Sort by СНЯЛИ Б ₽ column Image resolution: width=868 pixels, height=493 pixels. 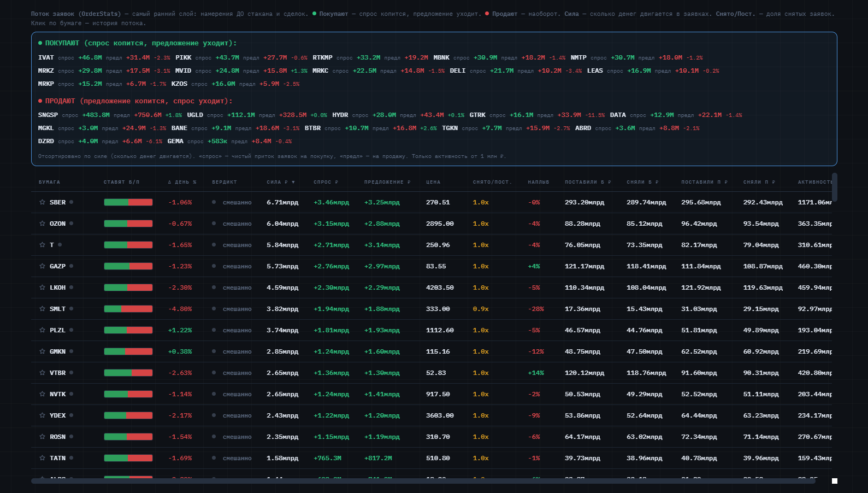pyautogui.click(x=642, y=182)
